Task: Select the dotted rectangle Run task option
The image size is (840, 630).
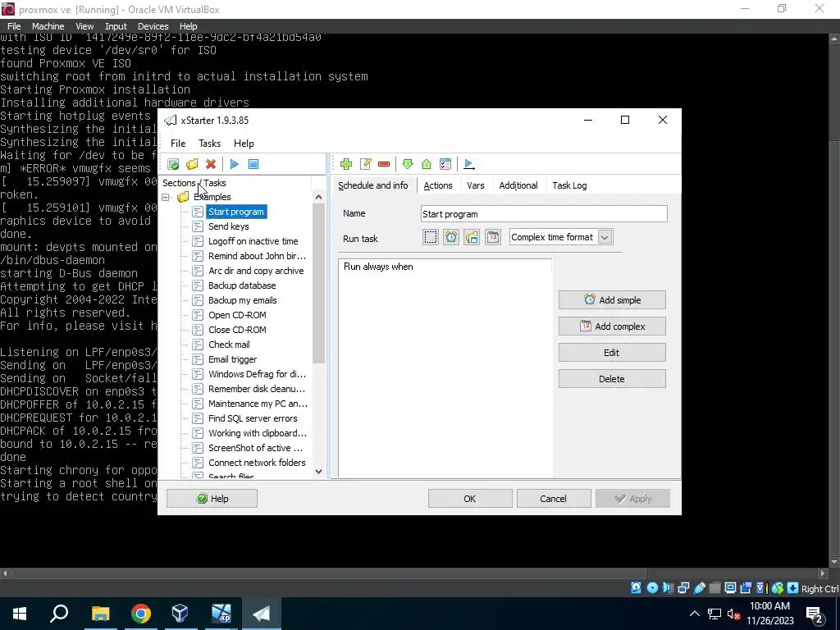Action: click(430, 237)
